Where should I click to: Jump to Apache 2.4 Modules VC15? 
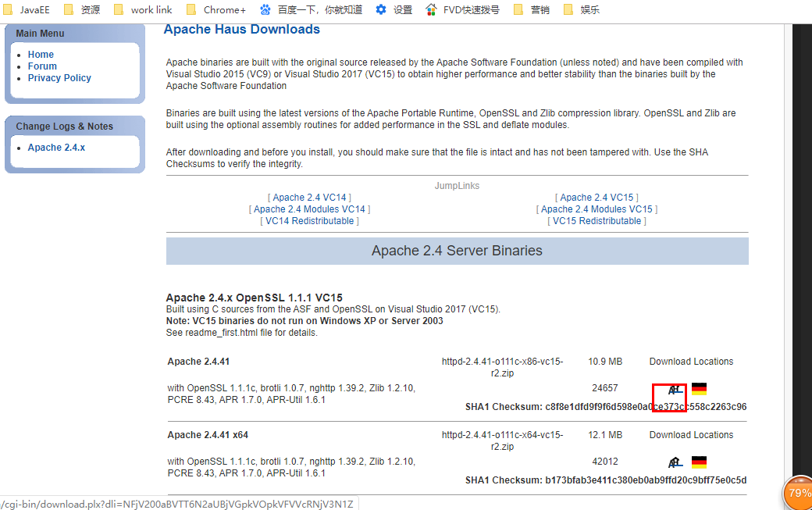click(597, 209)
